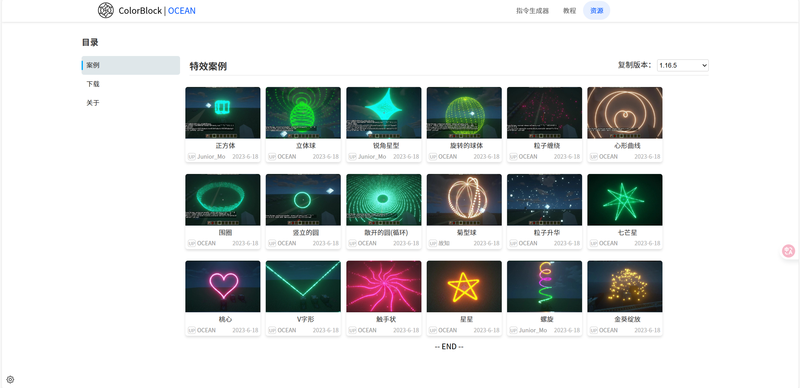
Task: Click UP badge under 螺旋 card
Action: (x=514, y=330)
